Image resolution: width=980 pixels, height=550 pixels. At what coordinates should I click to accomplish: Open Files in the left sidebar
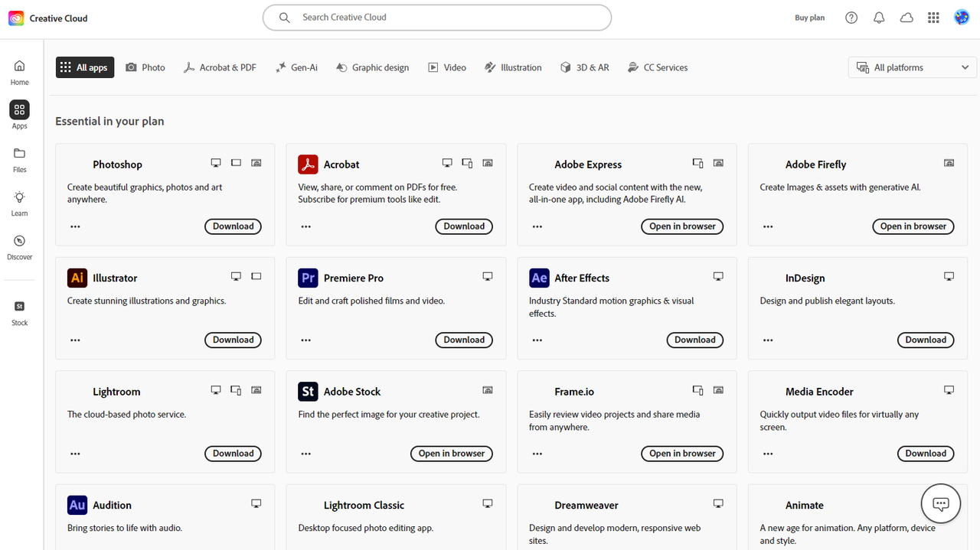(x=20, y=159)
